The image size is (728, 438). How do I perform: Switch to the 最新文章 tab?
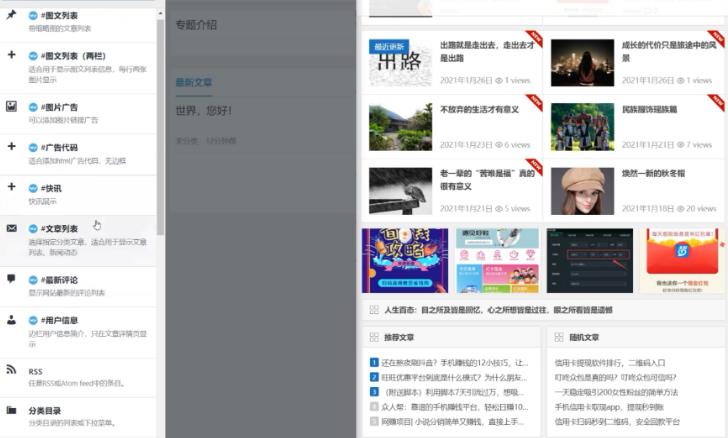click(x=196, y=82)
